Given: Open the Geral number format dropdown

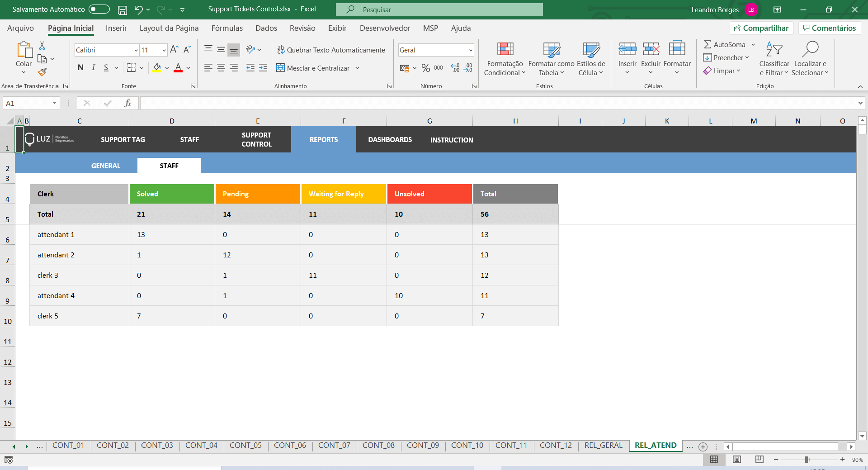Looking at the screenshot, I should (472, 50).
